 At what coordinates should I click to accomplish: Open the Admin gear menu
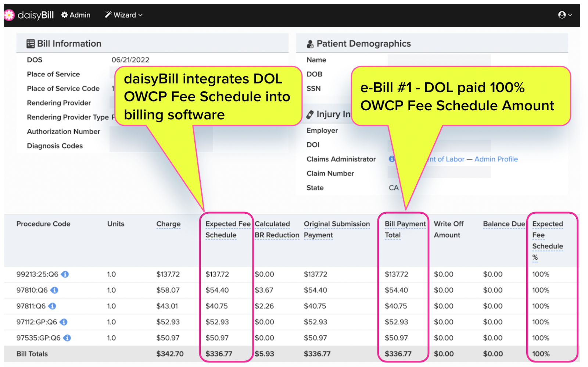click(76, 15)
